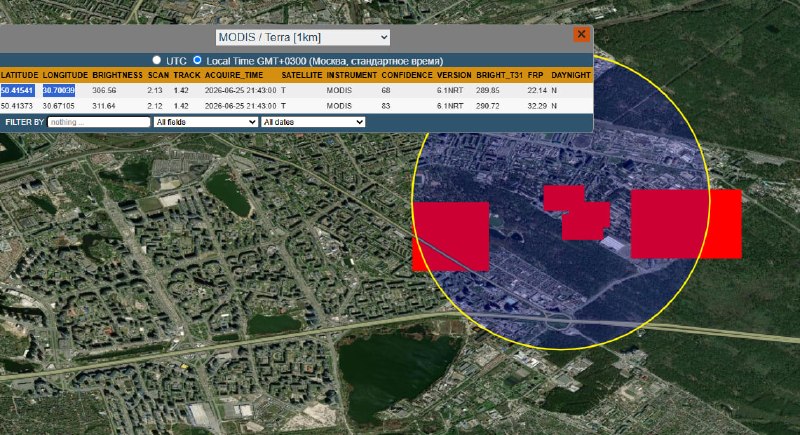Click brightness value 311.64
800x435 pixels.
[x=104, y=106]
